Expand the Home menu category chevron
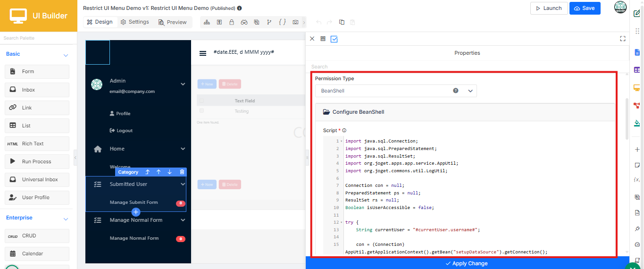Viewport: 644px width, 269px height. pos(183,149)
